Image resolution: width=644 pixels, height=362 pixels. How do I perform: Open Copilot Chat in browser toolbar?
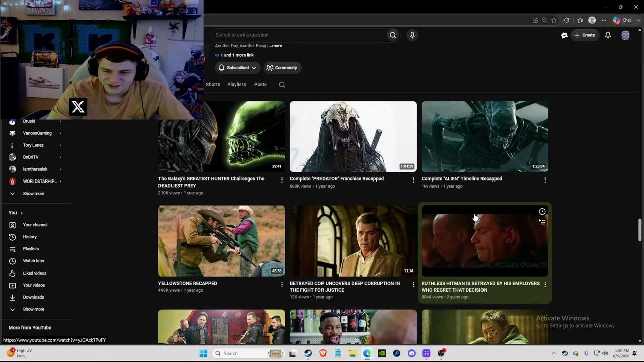(622, 20)
